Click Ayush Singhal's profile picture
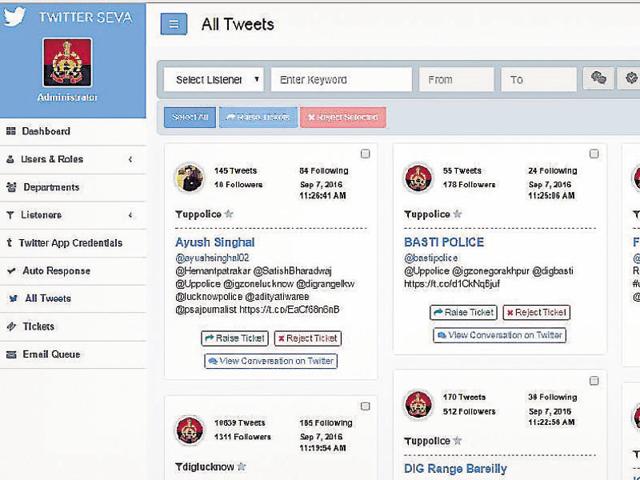 (x=189, y=178)
